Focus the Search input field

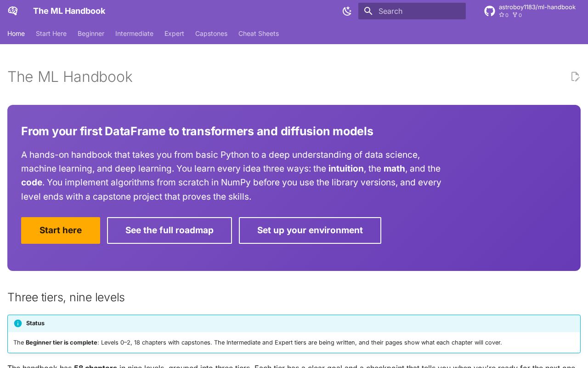[x=412, y=11]
